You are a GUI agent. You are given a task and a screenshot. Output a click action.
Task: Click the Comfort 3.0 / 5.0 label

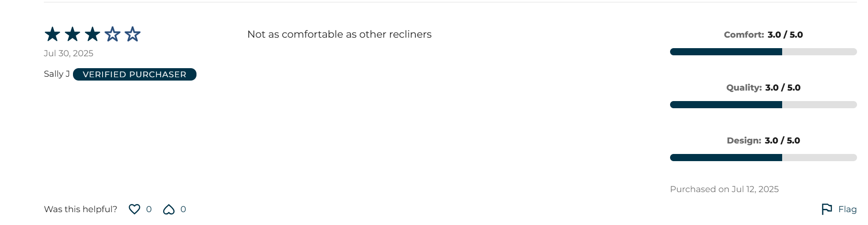pyautogui.click(x=763, y=35)
